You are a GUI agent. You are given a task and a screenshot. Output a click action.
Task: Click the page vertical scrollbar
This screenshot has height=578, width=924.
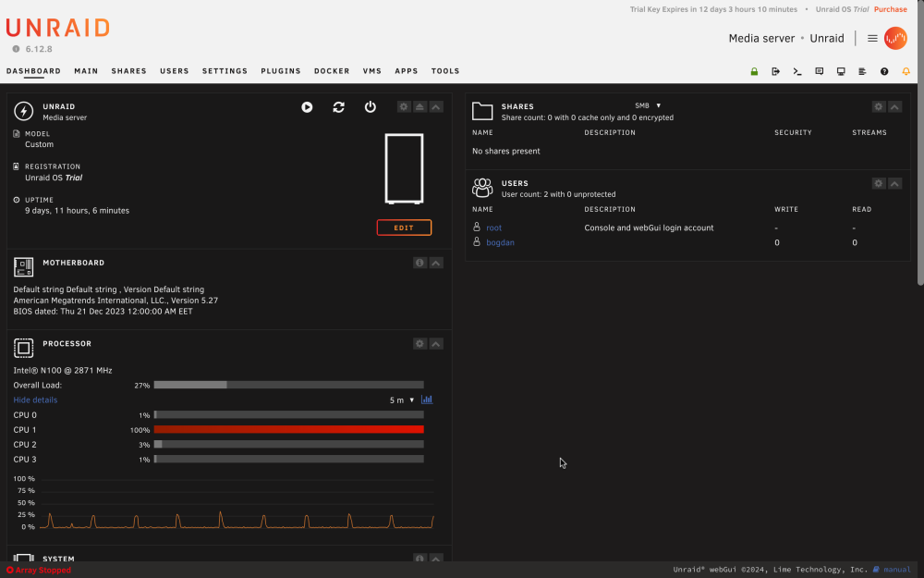point(920,142)
